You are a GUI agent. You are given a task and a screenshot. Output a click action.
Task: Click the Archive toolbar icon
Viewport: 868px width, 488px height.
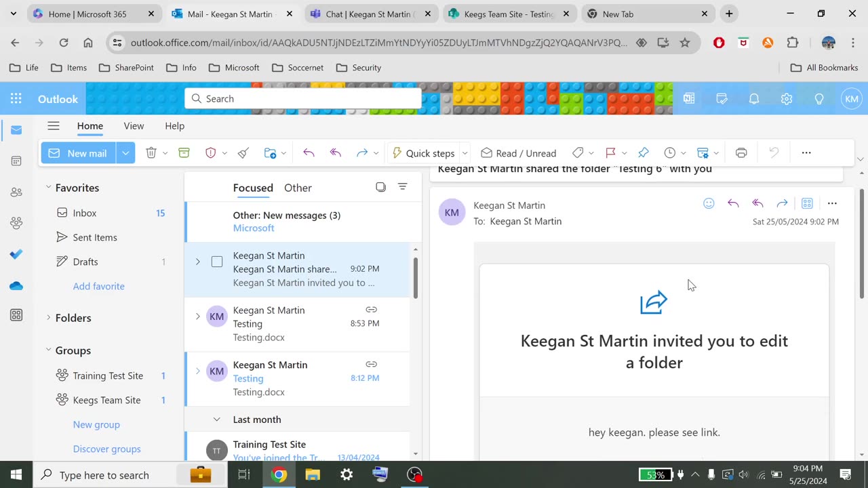(x=184, y=153)
